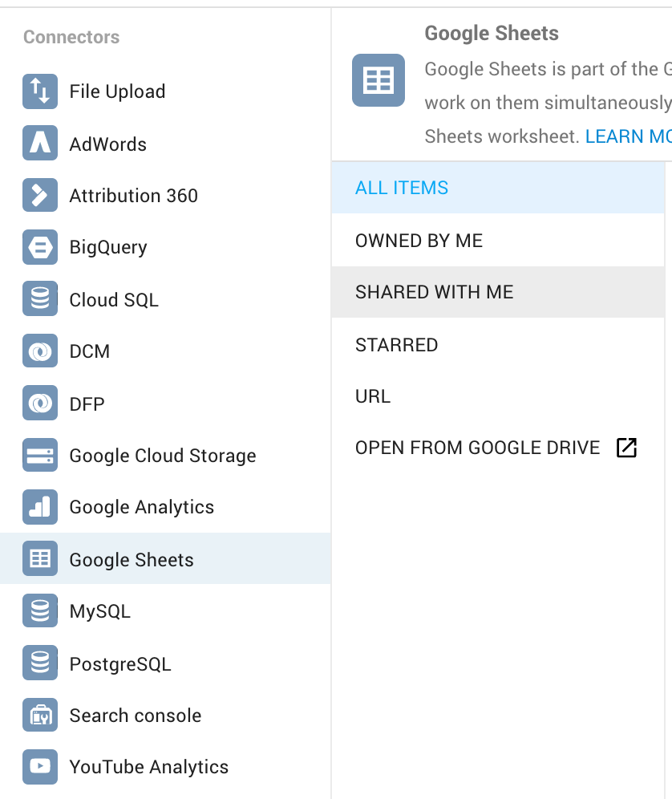672x799 pixels.
Task: Click the Google Sheets heading title
Action: (x=492, y=34)
